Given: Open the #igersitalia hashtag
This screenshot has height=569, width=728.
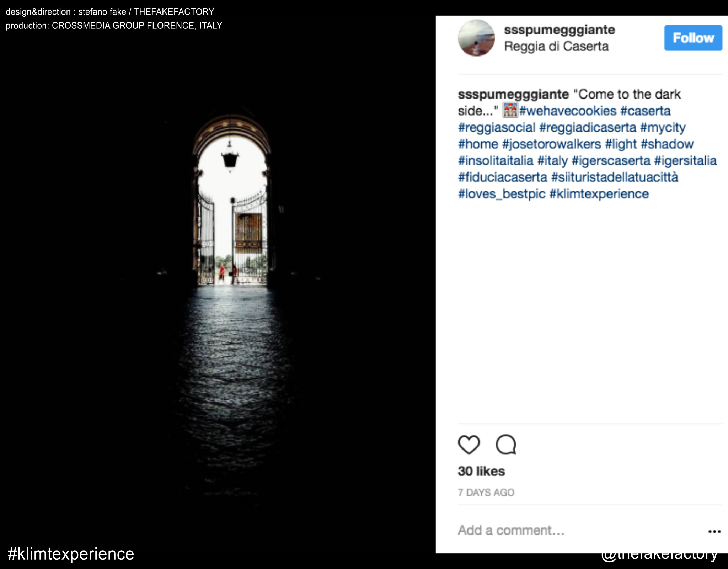Looking at the screenshot, I should [685, 161].
